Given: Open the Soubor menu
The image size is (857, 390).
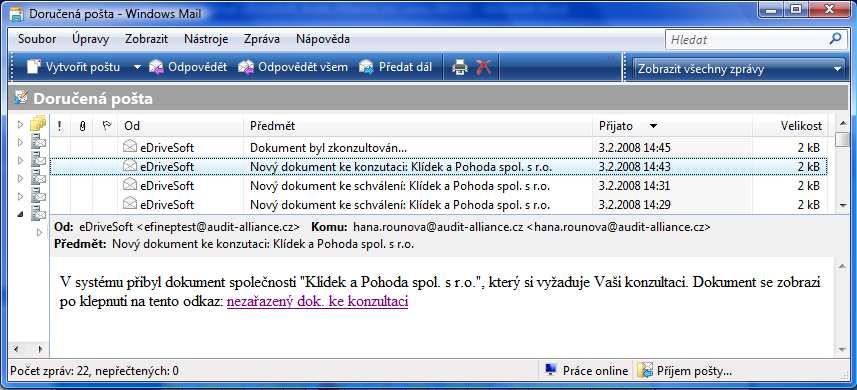Looking at the screenshot, I should click(37, 39).
